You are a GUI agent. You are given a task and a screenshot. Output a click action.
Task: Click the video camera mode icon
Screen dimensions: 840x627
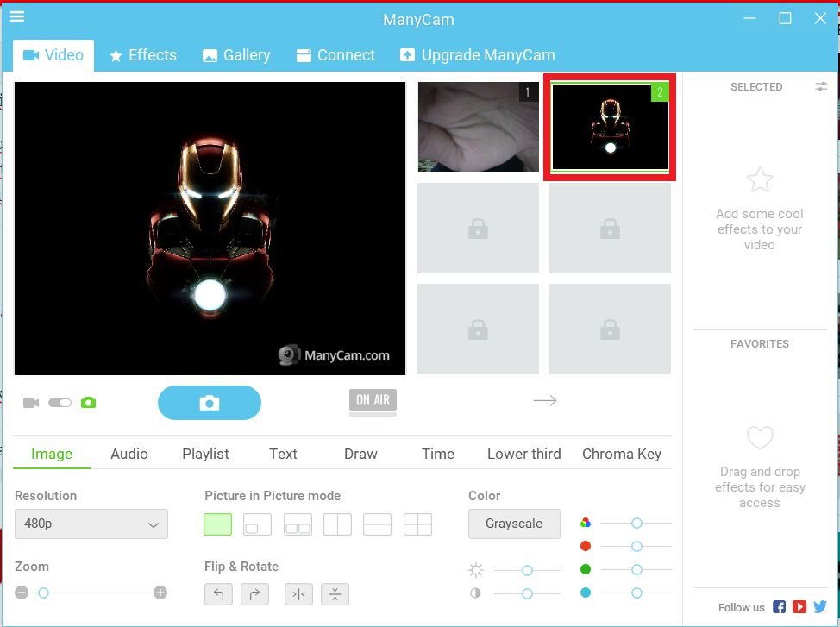(31, 403)
